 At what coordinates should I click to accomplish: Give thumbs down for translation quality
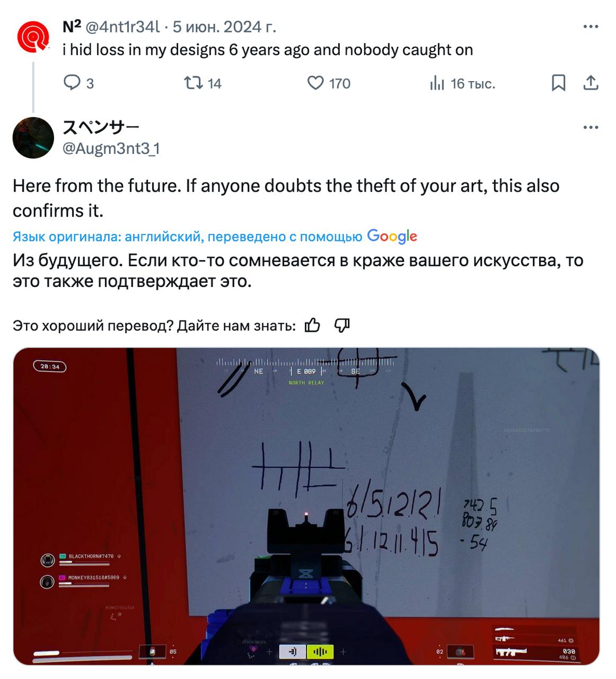click(342, 325)
